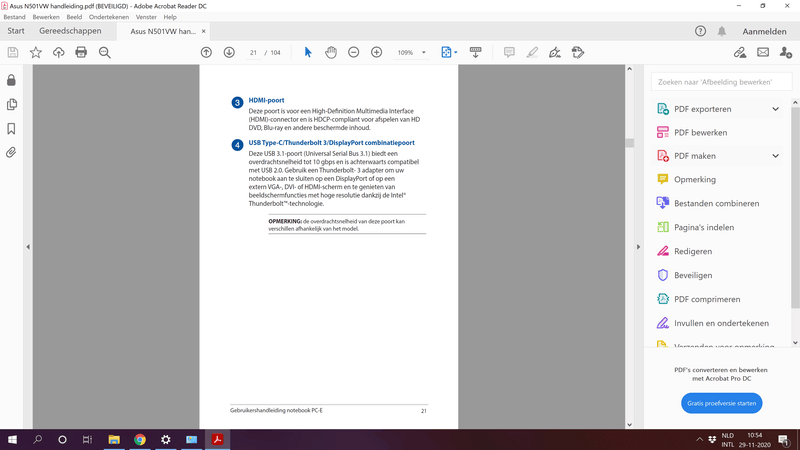Enable scrolling read mode icon

coord(476,53)
